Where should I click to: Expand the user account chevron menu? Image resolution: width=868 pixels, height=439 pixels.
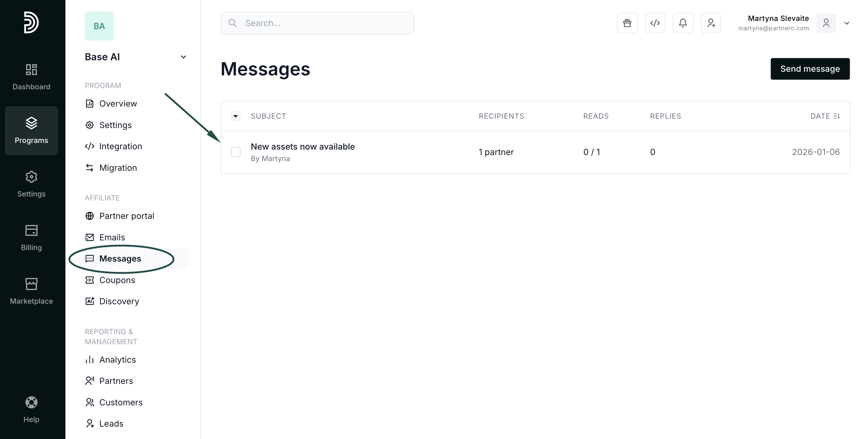coord(846,23)
